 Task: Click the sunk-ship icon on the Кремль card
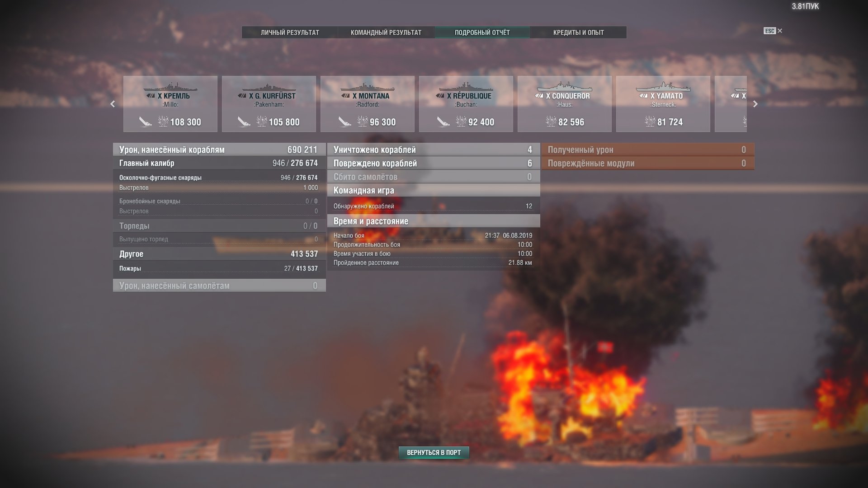pos(145,122)
